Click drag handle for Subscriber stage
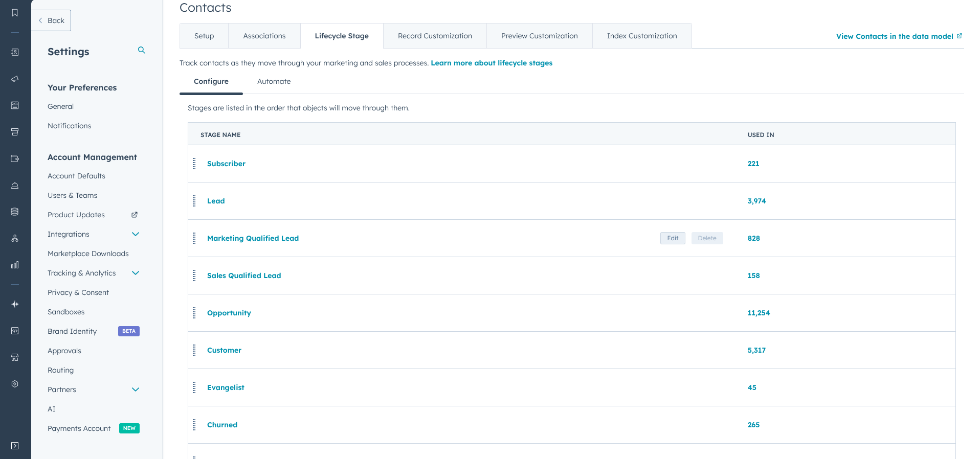 (x=194, y=164)
